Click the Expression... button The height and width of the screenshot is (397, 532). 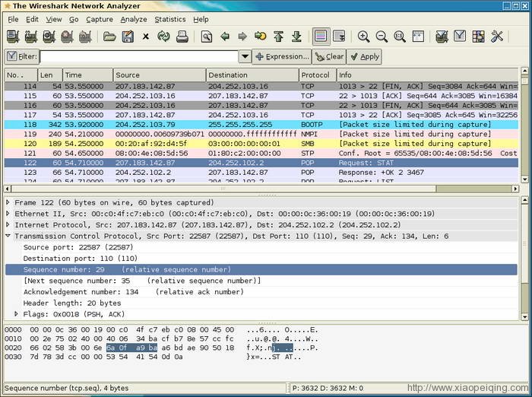[282, 56]
